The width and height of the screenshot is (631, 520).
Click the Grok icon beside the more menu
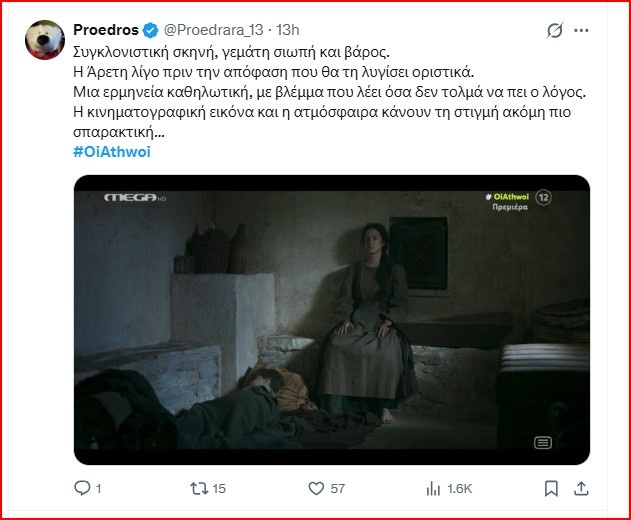coord(554,31)
